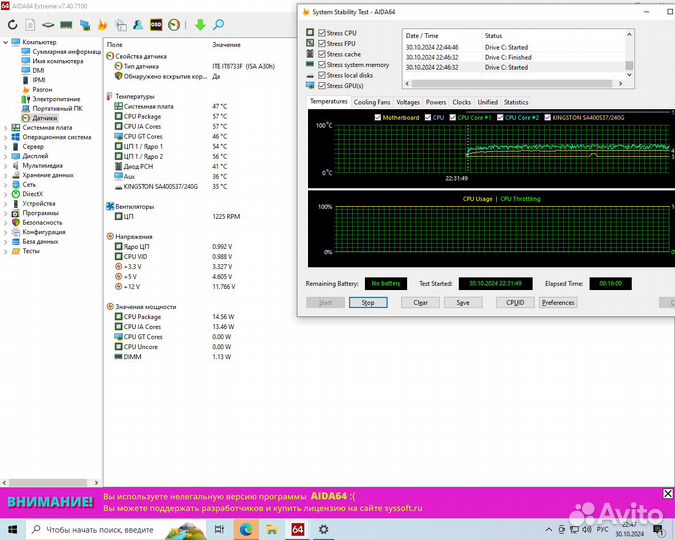This screenshot has width=675, height=540.
Task: Open the Windows Start menu
Action: (x=12, y=529)
